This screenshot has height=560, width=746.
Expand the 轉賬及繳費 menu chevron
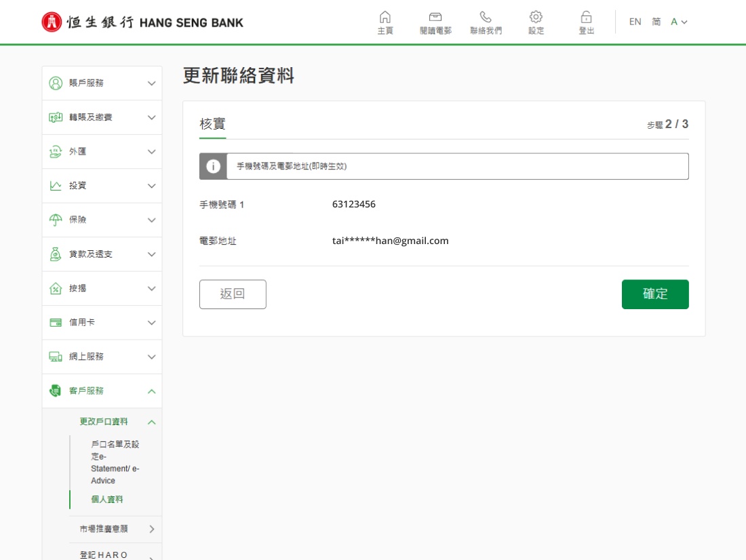pos(151,117)
